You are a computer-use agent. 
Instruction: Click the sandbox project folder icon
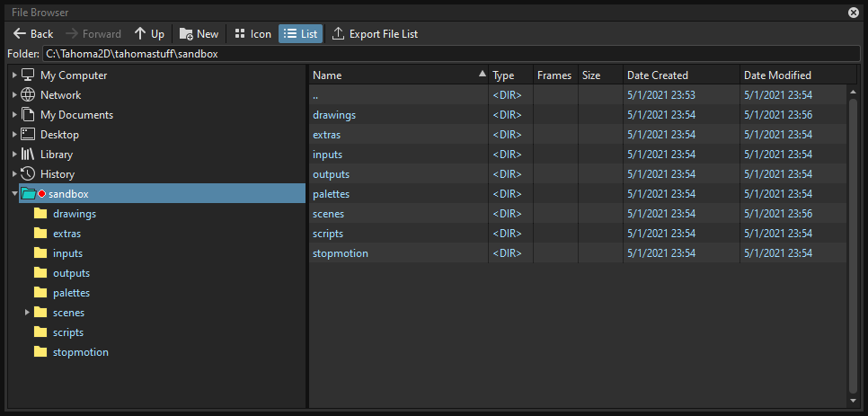pyautogui.click(x=29, y=193)
